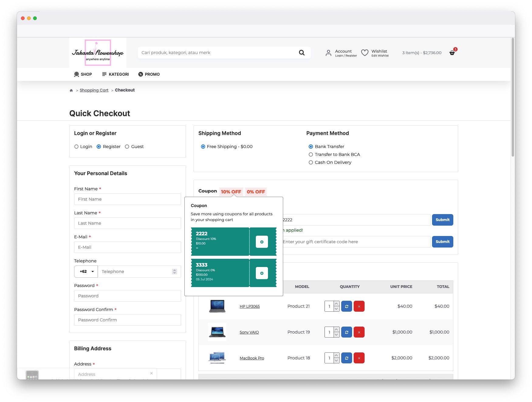The image size is (532, 402).
Task: Open the Wishlist heart icon
Action: pos(365,52)
